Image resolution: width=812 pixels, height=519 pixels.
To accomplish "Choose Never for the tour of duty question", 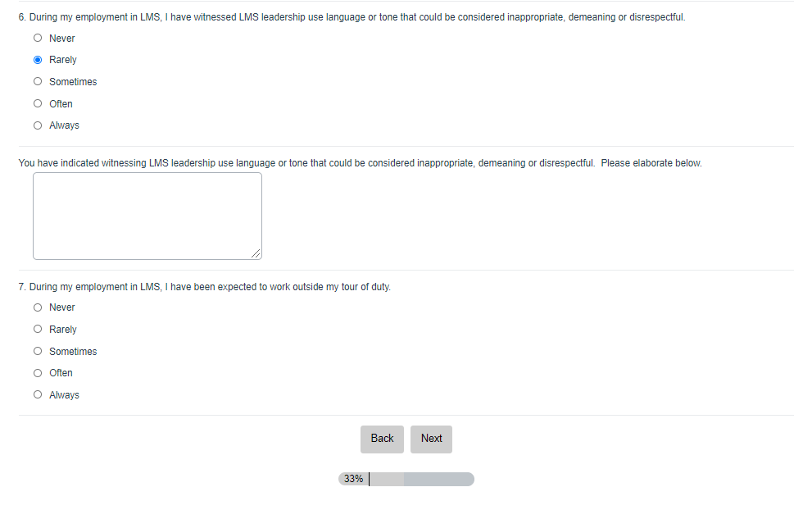I will pyautogui.click(x=38, y=307).
